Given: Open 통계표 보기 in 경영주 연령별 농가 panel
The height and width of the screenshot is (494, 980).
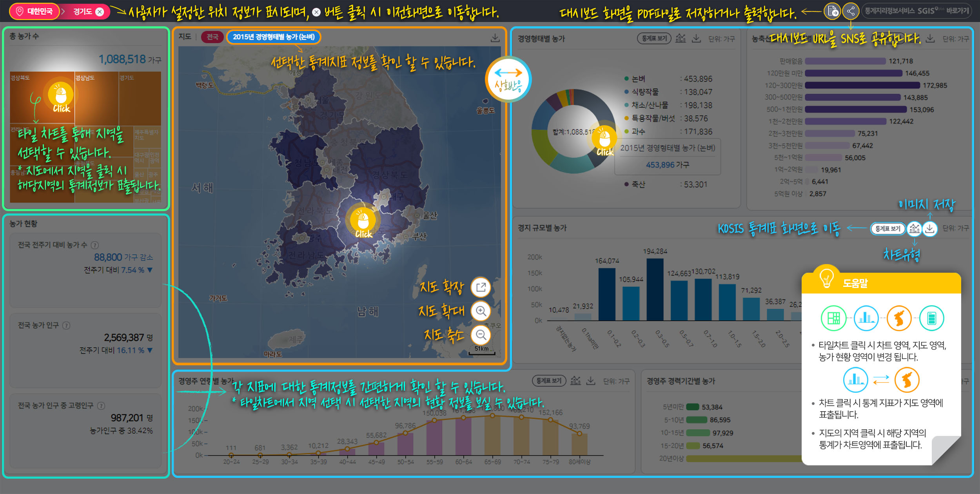Looking at the screenshot, I should tap(549, 381).
